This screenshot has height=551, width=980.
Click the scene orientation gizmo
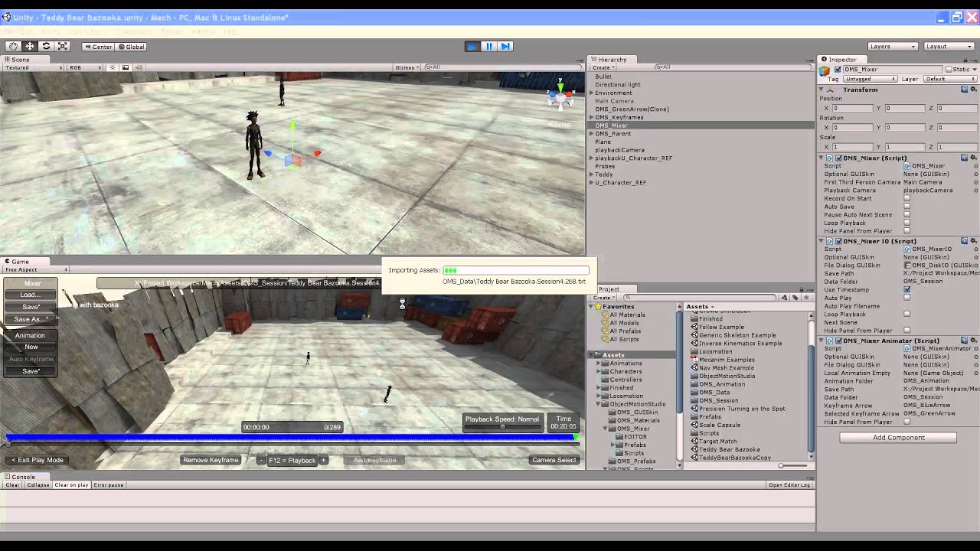pos(560,96)
